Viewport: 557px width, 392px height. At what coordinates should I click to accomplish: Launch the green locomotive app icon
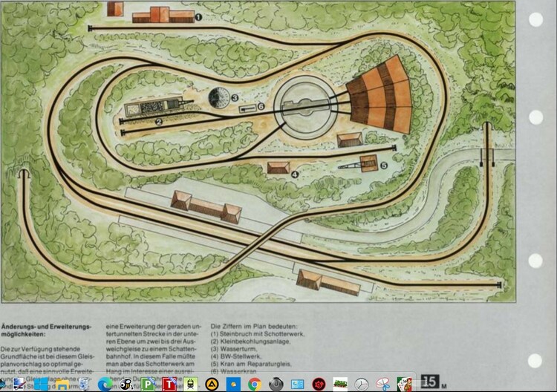[340, 384]
